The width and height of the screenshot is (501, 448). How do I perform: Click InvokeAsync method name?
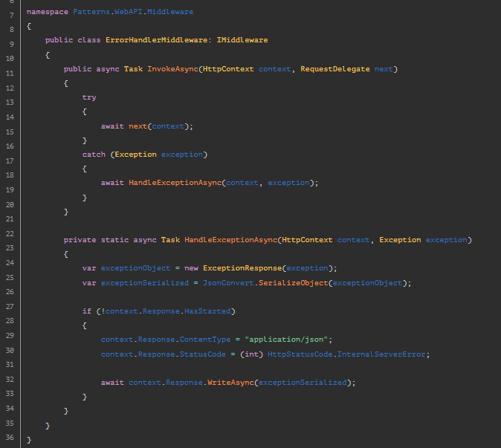click(172, 69)
